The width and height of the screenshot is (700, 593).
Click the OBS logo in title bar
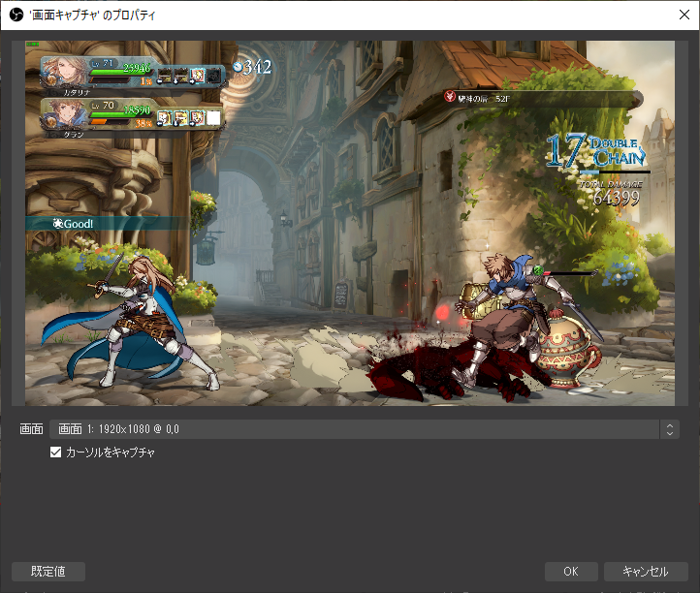(x=16, y=15)
